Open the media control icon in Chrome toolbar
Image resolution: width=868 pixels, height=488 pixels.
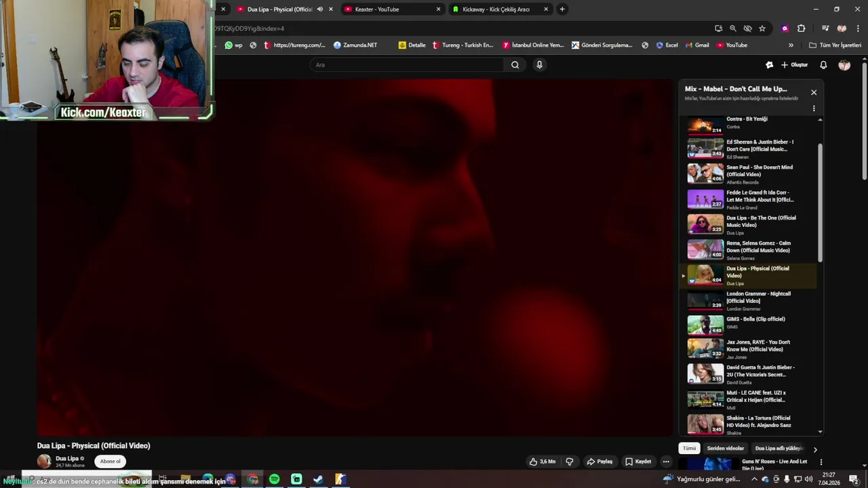825,28
